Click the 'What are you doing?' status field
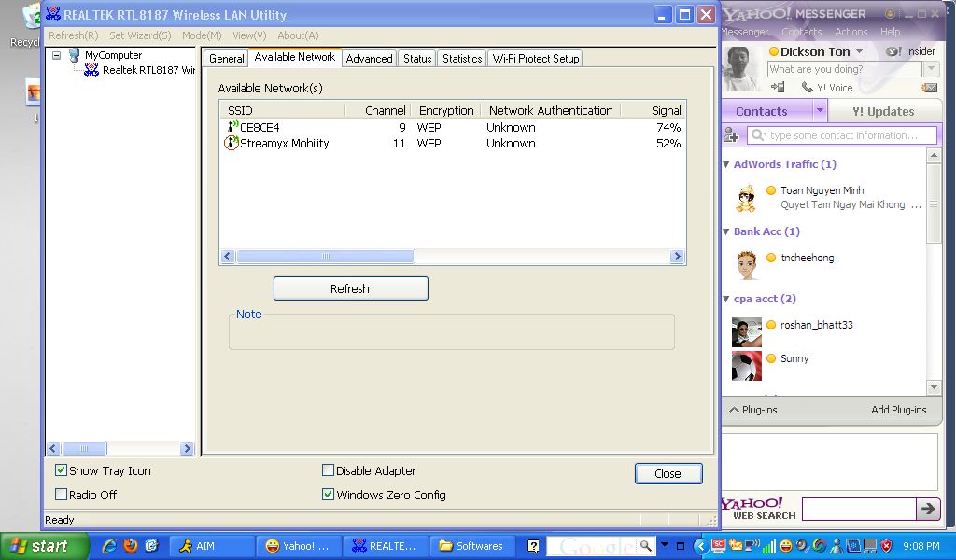Image resolution: width=956 pixels, height=560 pixels. [x=844, y=69]
